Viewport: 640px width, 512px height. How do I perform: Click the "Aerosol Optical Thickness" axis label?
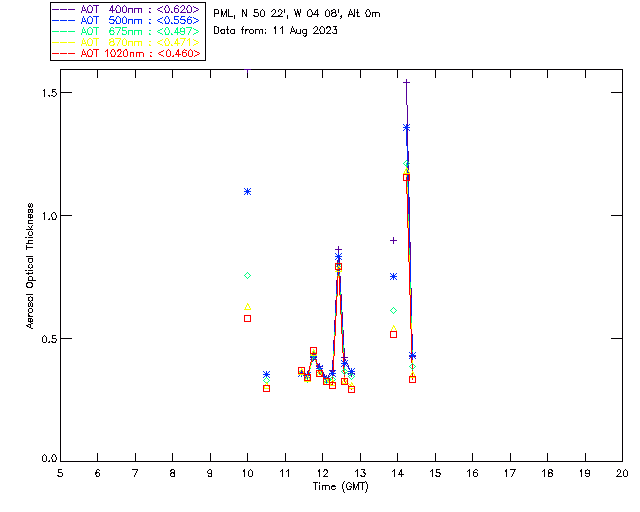pyautogui.click(x=30, y=266)
